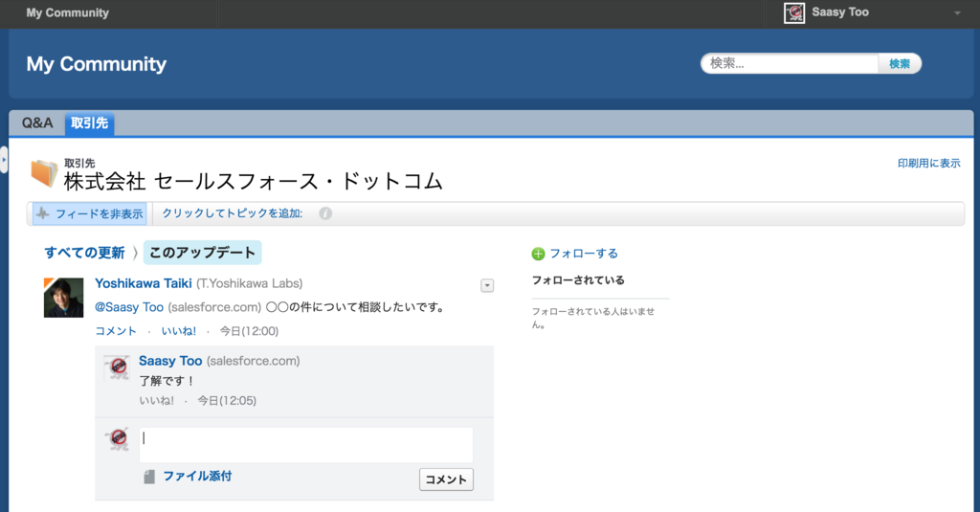Click いいね! link under the post

point(179,331)
